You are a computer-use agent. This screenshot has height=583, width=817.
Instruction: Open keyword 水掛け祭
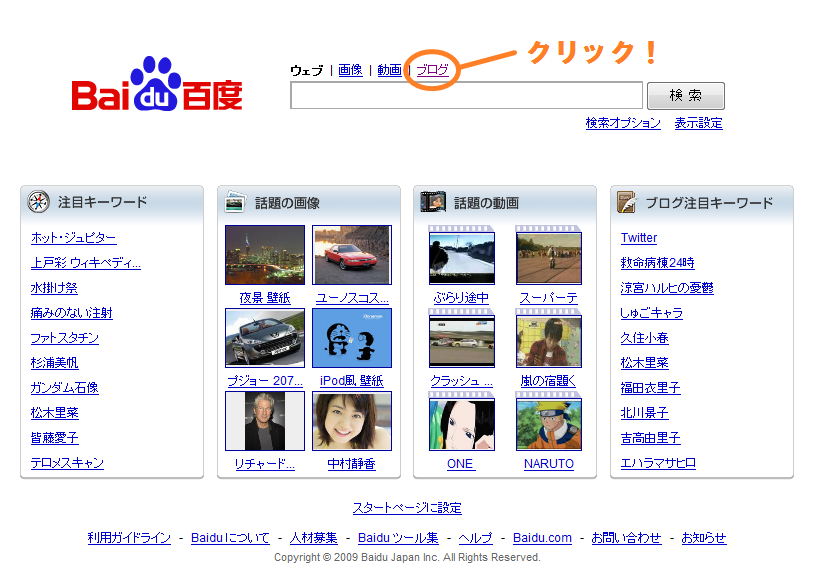54,288
